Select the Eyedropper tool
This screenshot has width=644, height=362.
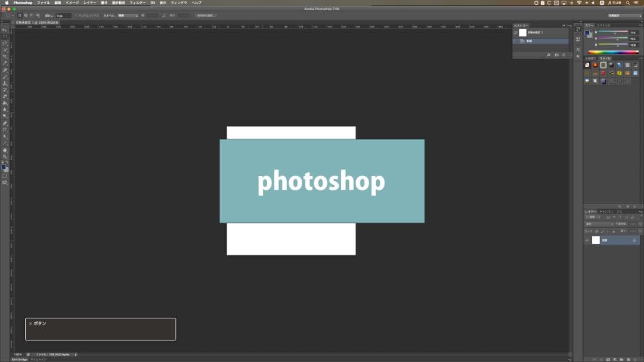(x=5, y=63)
